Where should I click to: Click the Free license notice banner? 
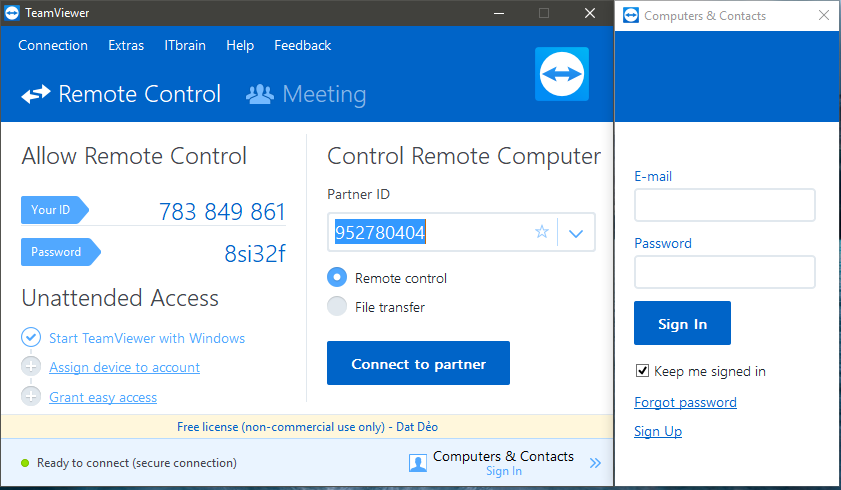tap(307, 427)
